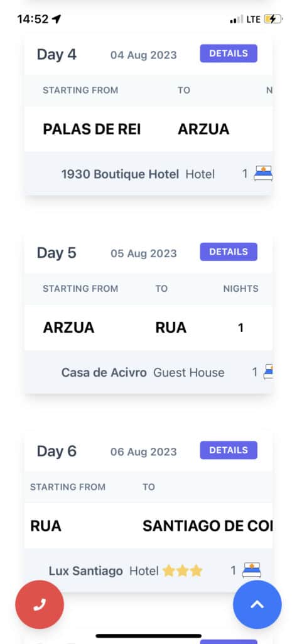
Task: Select the Lux Santiago hotel name
Action: 86,571
